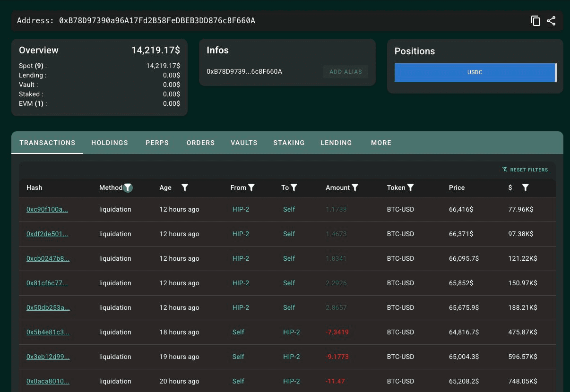Click the Overview total 14,219.17$
This screenshot has height=392, width=570.
point(155,51)
